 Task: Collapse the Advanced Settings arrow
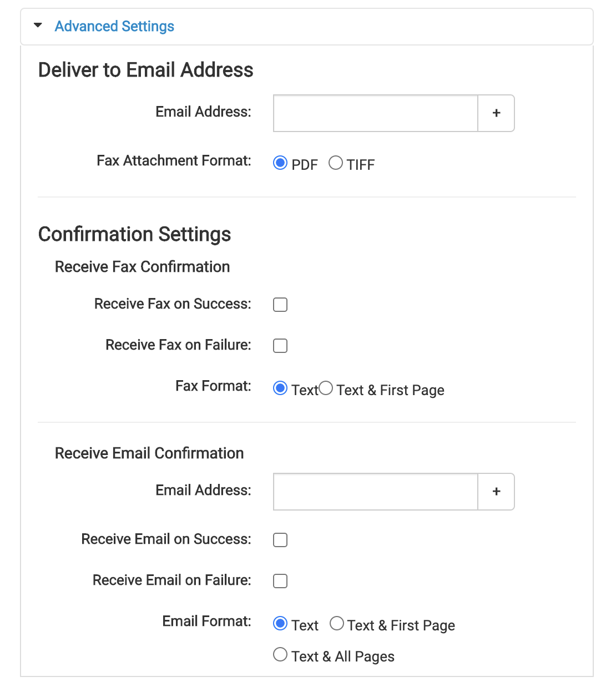click(38, 26)
